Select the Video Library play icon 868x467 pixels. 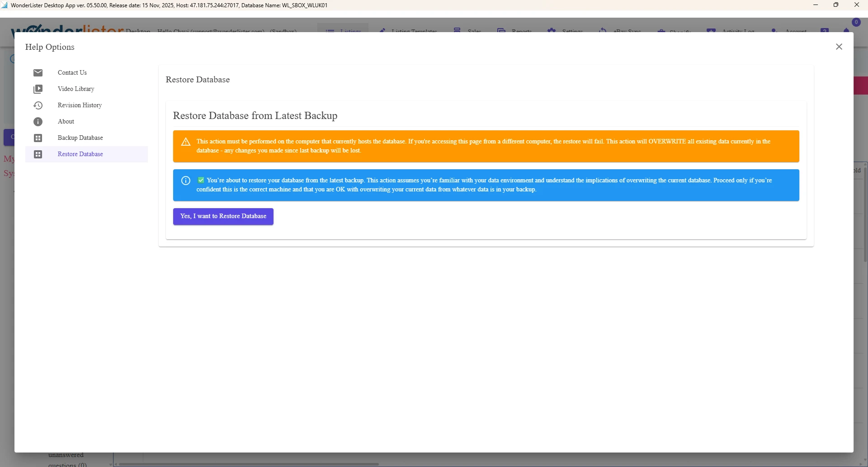click(x=38, y=89)
